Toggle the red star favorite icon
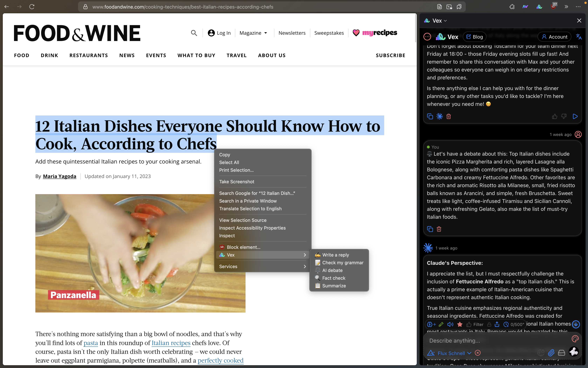Image resolution: width=588 pixels, height=368 pixels. click(460, 324)
